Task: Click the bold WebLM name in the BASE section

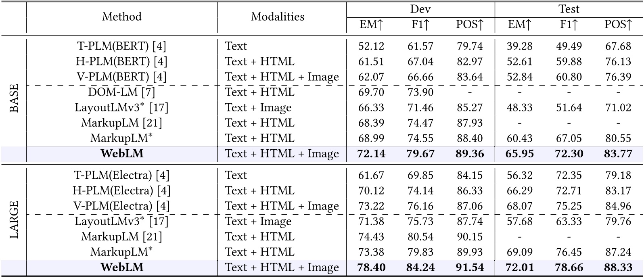Action: pos(122,154)
